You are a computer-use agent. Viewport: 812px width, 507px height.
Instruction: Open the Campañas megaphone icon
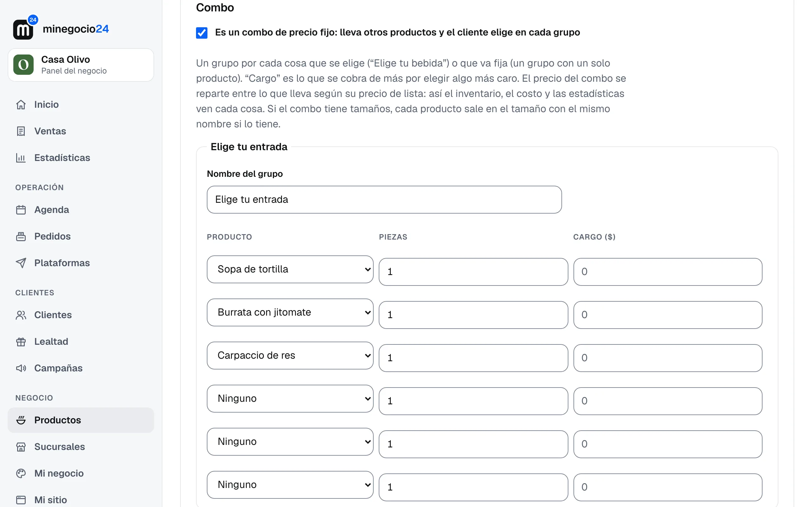coord(21,368)
